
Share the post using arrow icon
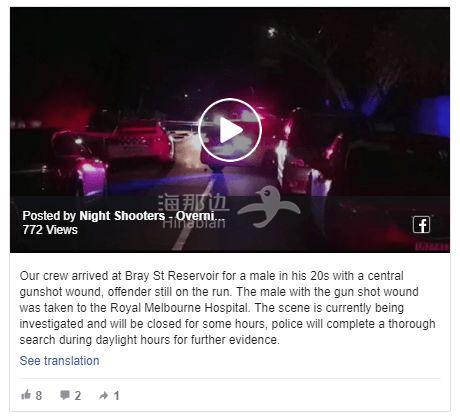point(104,395)
